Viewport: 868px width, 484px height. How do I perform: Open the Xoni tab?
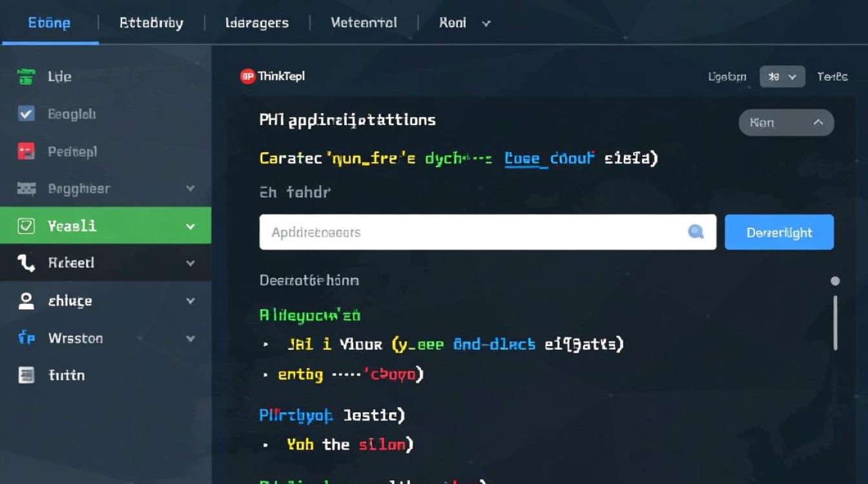[x=452, y=23]
